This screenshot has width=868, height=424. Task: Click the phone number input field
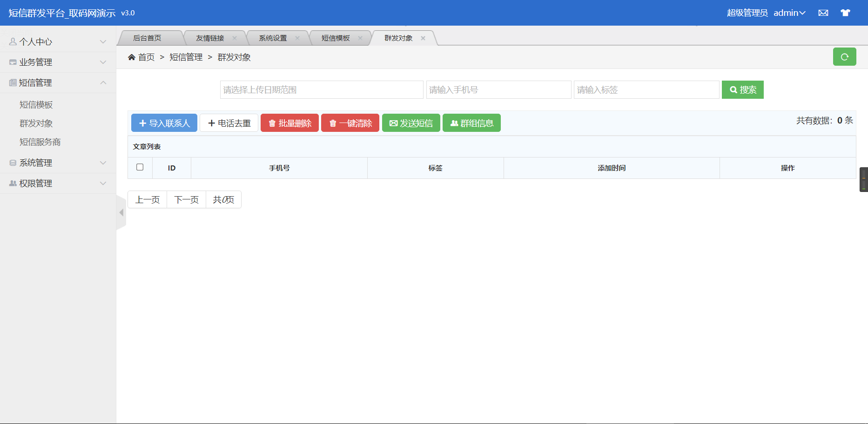[498, 90]
